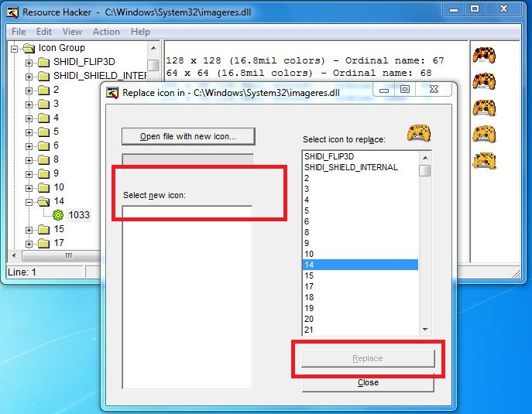This screenshot has width=532, height=414.
Task: Click the Close button in the dialog
Action: pyautogui.click(x=368, y=383)
